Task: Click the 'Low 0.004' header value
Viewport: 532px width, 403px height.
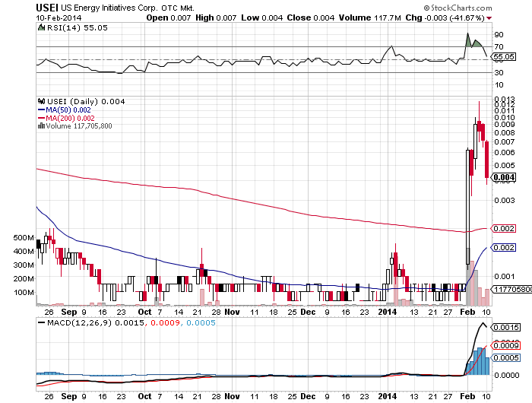Action: point(262,18)
